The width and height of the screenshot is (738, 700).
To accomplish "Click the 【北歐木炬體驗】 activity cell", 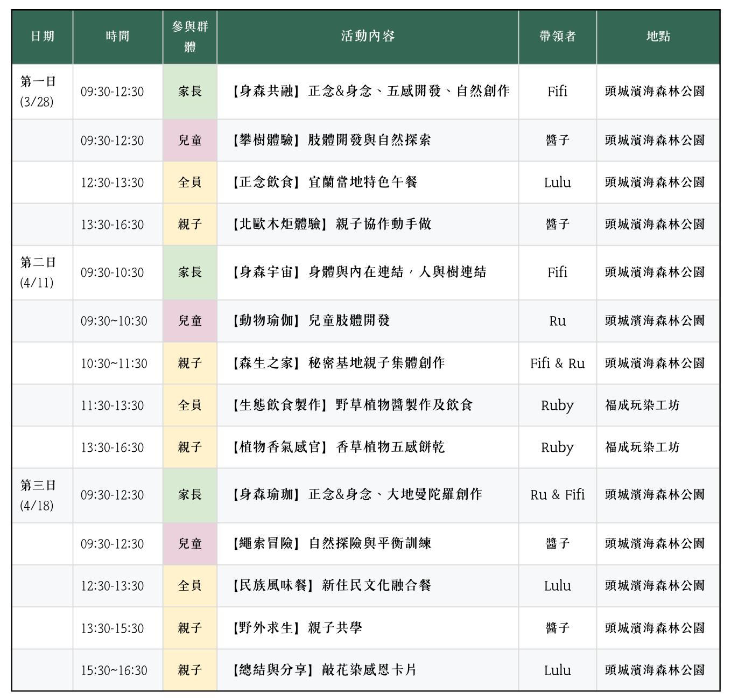I will point(332,225).
